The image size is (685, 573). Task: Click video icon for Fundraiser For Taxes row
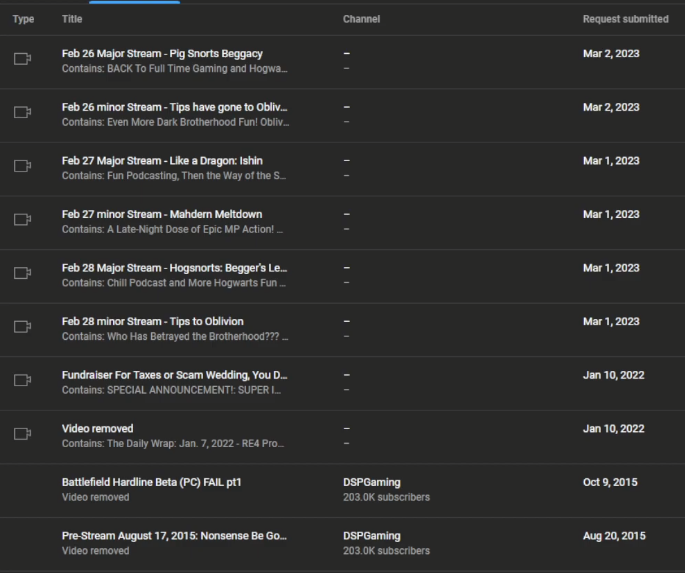pos(22,380)
